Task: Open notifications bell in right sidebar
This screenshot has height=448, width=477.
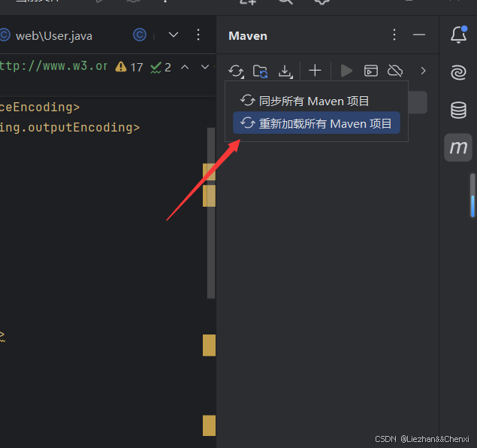Action: (458, 35)
